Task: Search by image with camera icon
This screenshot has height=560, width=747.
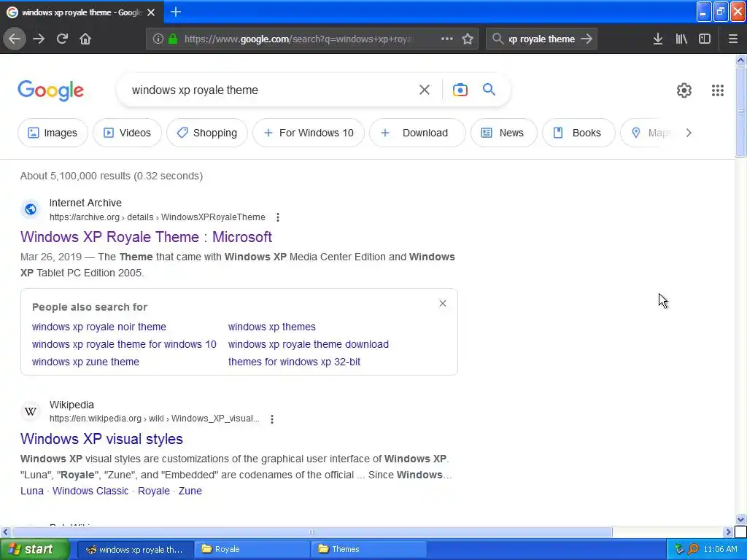Action: (460, 90)
